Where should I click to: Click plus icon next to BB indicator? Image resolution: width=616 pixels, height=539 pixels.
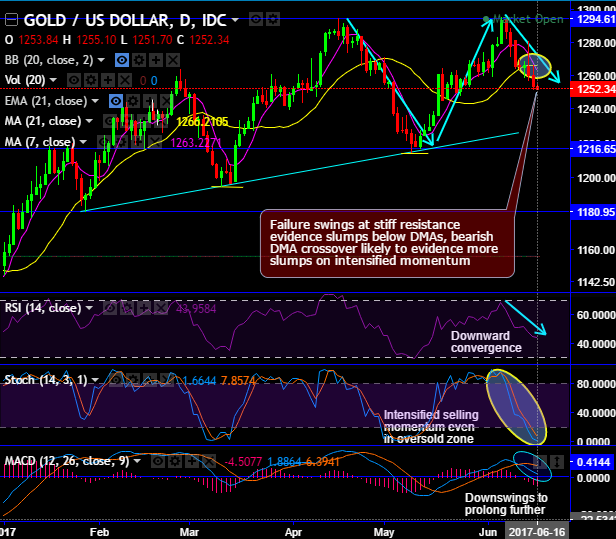coord(156,60)
